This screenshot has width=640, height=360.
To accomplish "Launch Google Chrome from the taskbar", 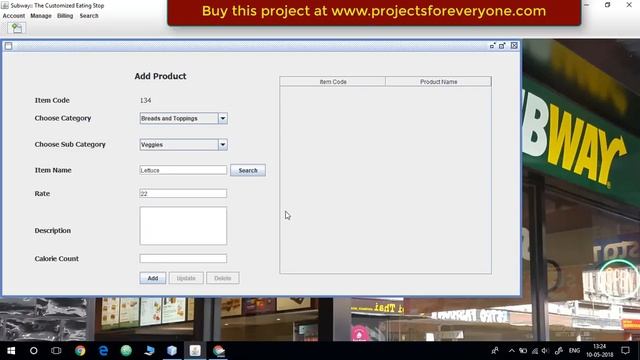I will point(80,351).
